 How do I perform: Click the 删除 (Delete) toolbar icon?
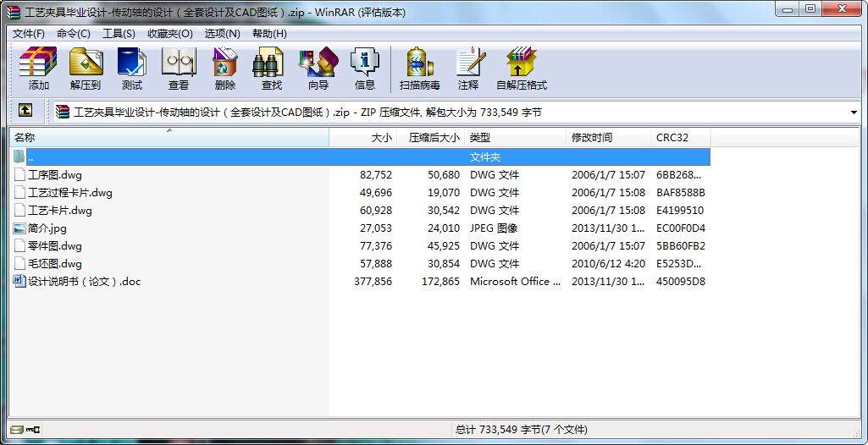point(224,62)
